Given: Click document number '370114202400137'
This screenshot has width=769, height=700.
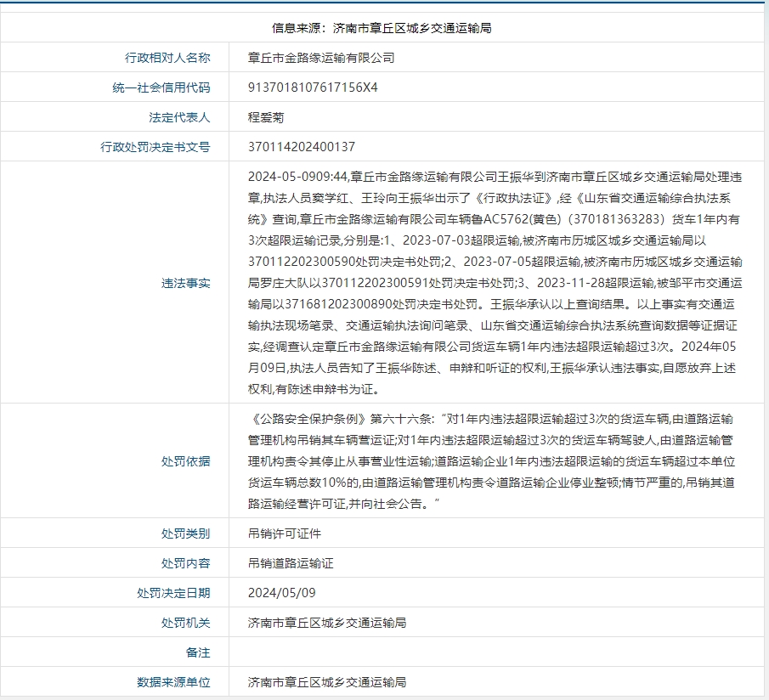Looking at the screenshot, I should 302,147.
